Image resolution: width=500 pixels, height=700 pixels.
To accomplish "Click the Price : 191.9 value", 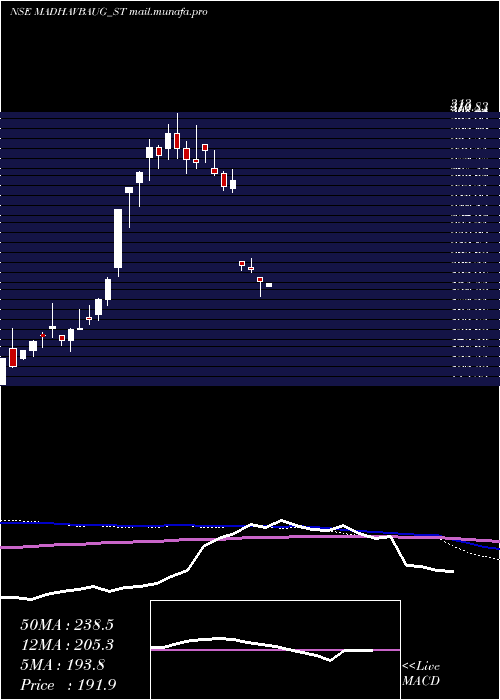I will [68, 685].
